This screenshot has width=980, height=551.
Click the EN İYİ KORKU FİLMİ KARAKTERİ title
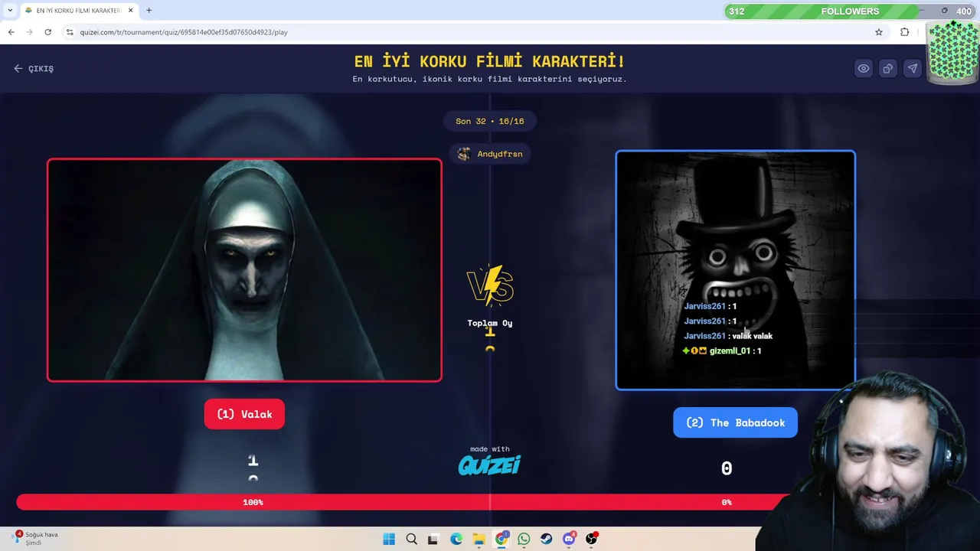pos(490,61)
